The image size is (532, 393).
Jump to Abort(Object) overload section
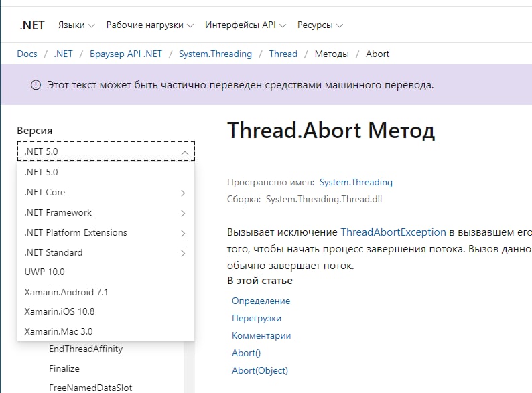tap(260, 370)
